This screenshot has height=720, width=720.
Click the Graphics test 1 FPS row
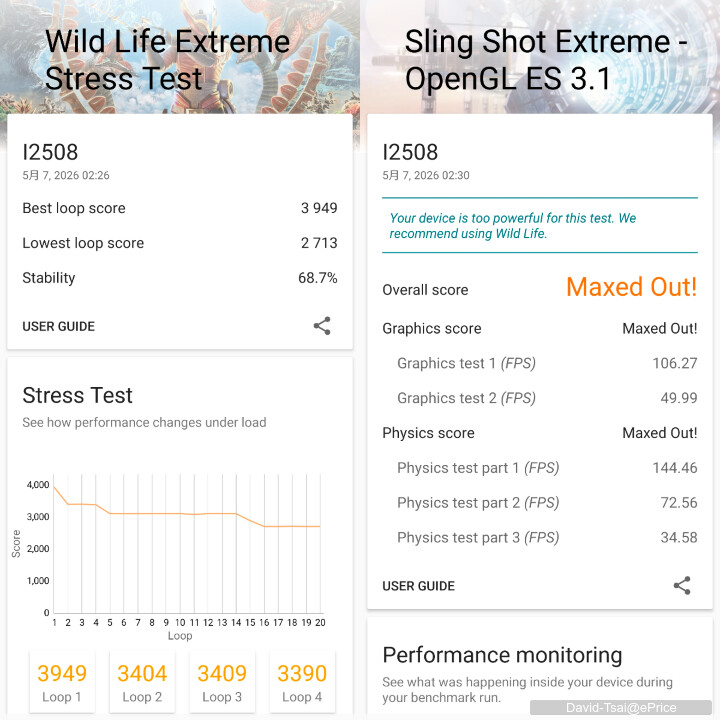[x=540, y=363]
